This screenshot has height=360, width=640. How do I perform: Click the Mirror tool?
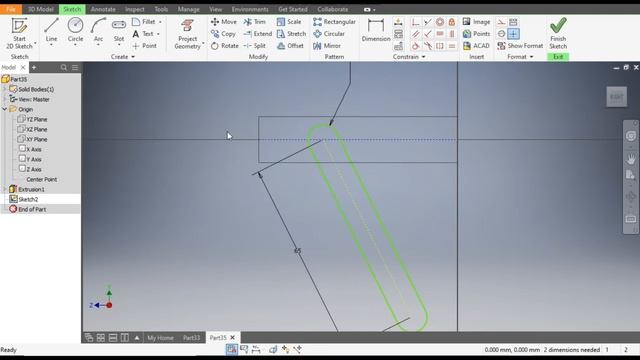(327, 46)
